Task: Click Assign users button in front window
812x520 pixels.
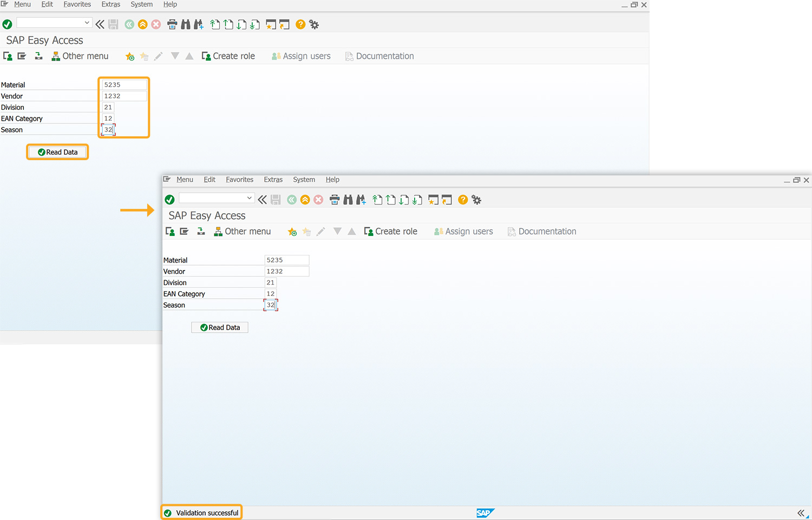Action: (463, 232)
